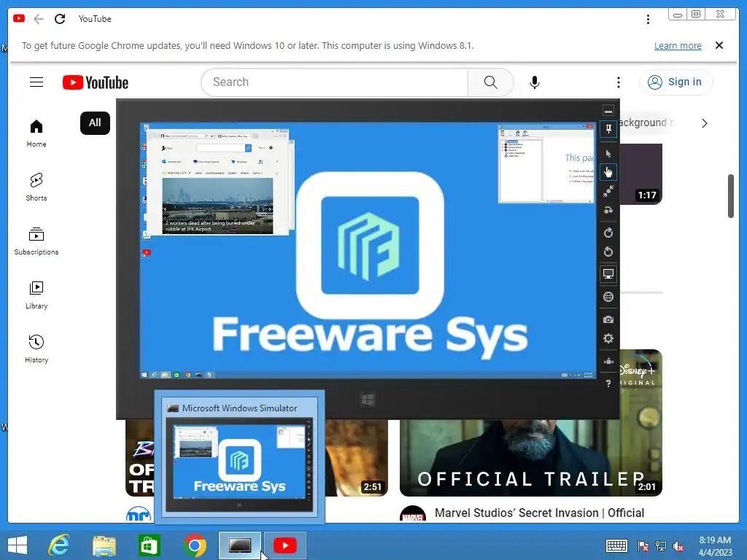
Task: Open volume tray icon
Action: tap(678, 546)
